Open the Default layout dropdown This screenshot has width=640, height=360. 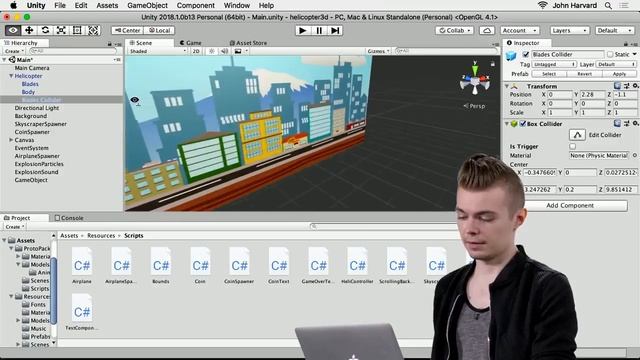pos(614,30)
